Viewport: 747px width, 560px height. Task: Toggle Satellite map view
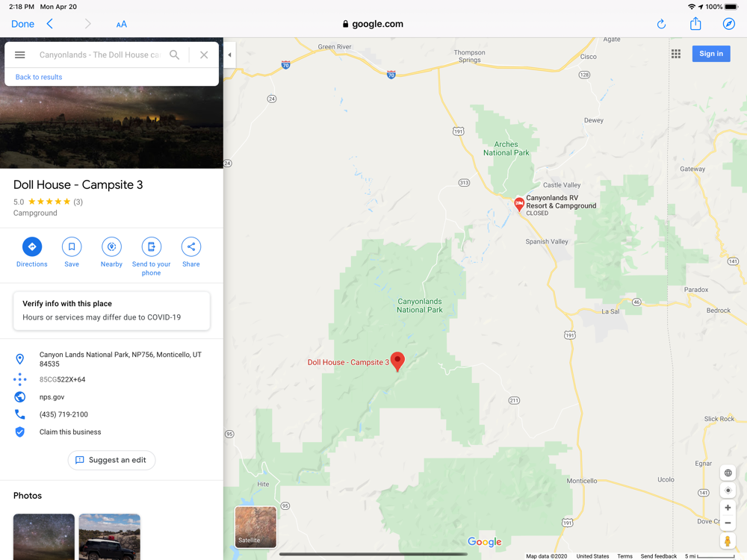(x=255, y=526)
